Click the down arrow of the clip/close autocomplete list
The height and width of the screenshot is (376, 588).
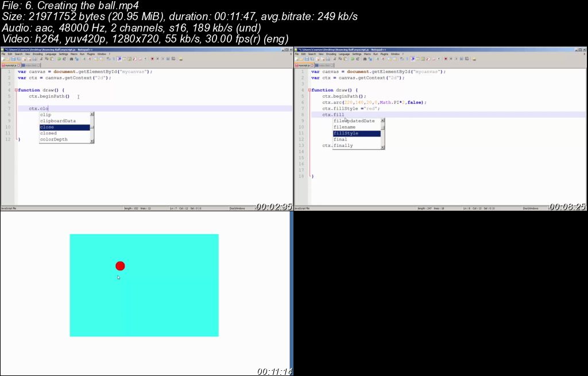pos(92,139)
